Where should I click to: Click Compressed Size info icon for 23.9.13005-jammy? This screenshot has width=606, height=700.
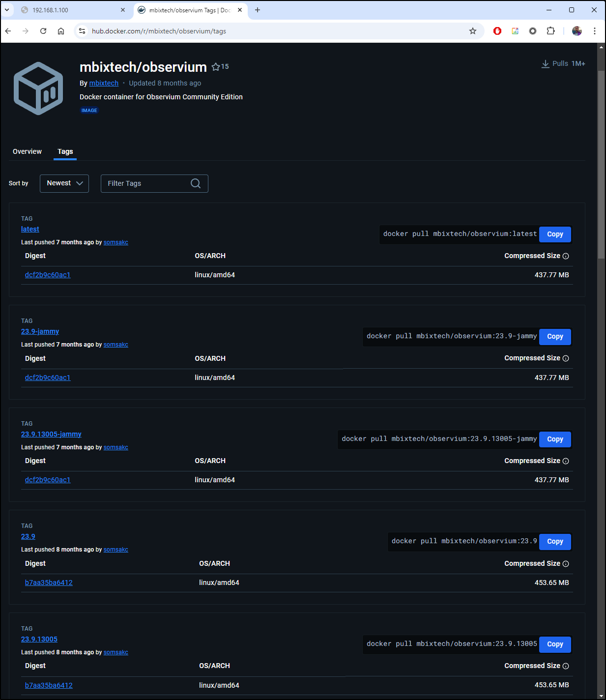(566, 461)
